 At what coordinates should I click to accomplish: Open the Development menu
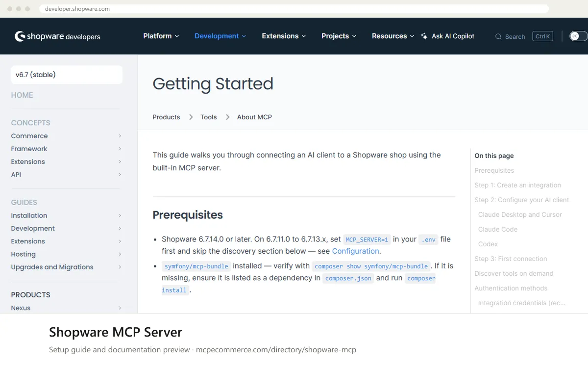[x=220, y=36]
